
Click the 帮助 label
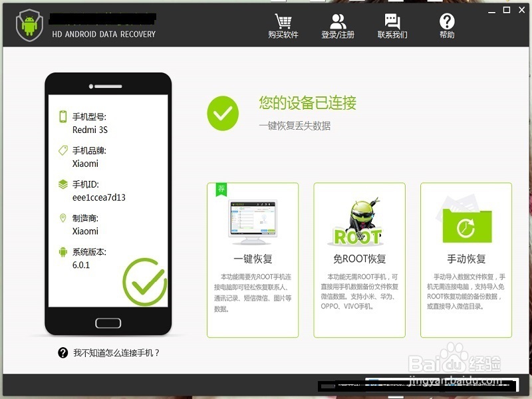pos(447,35)
